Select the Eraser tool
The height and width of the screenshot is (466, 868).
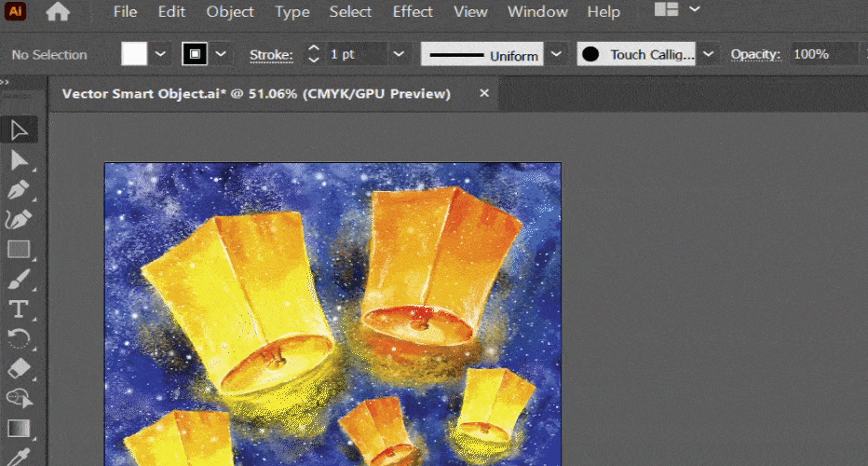pos(19,368)
